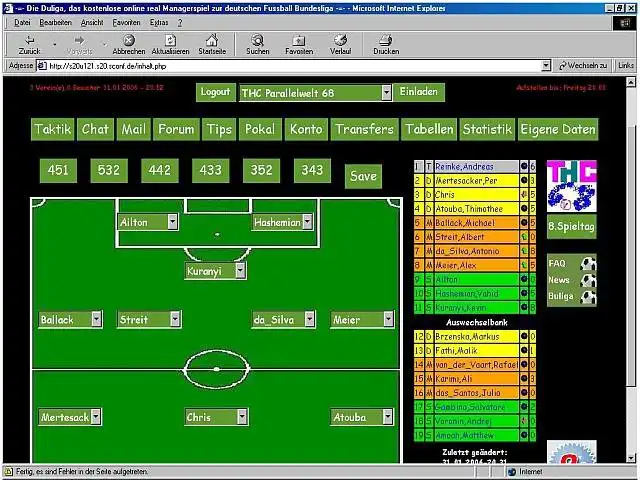The width and height of the screenshot is (640, 480).
Task: Click the Aktualisieren refresh icon
Action: (170, 40)
